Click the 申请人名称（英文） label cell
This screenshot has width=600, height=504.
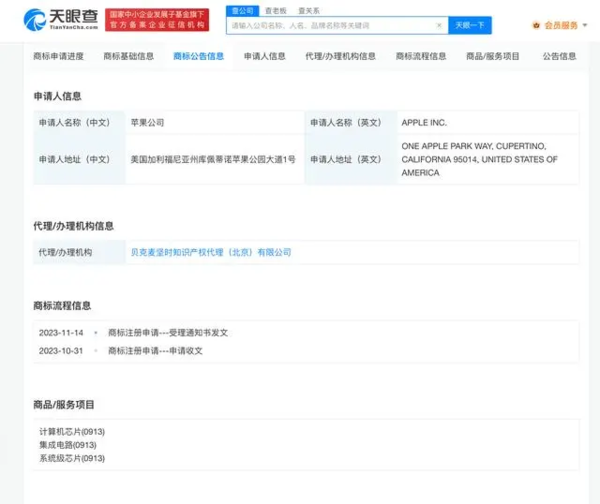(351, 122)
